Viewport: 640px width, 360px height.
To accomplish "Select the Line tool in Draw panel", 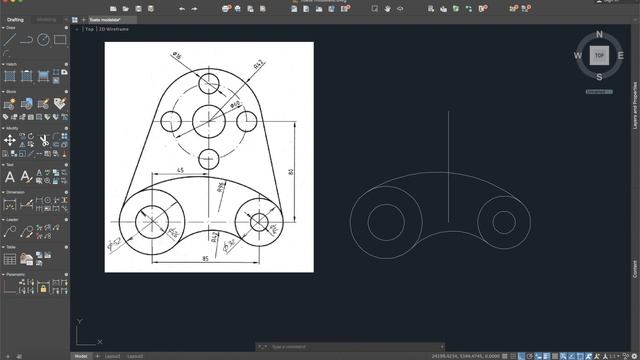I will pyautogui.click(x=9, y=40).
